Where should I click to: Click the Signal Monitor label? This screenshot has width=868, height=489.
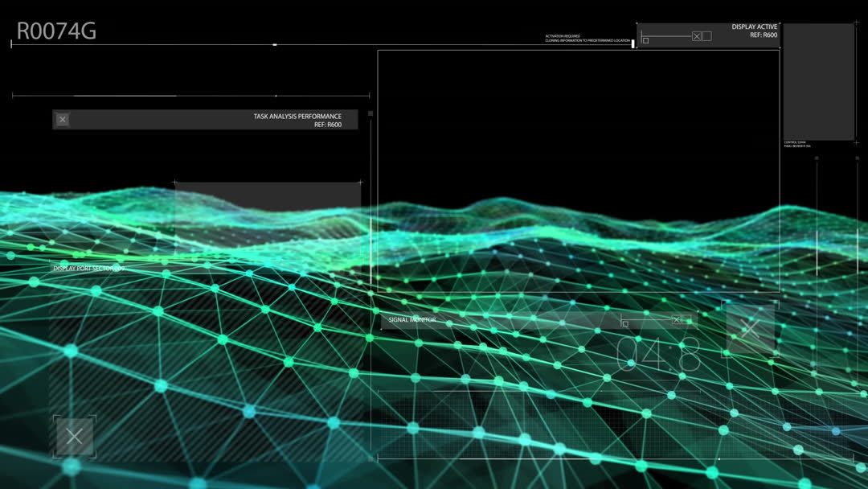[411, 320]
